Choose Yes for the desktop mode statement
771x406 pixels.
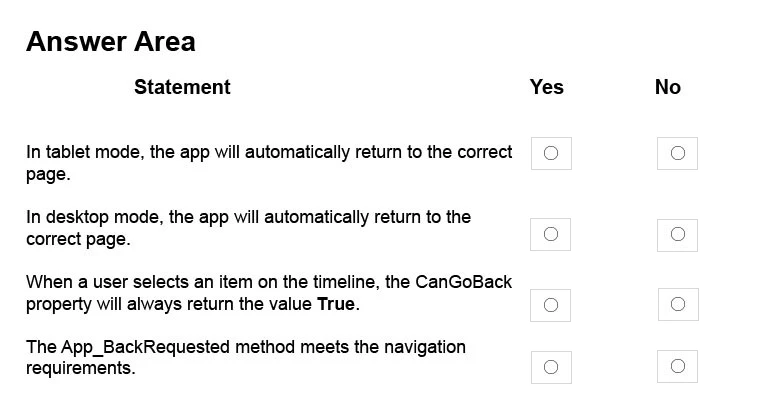click(x=551, y=234)
